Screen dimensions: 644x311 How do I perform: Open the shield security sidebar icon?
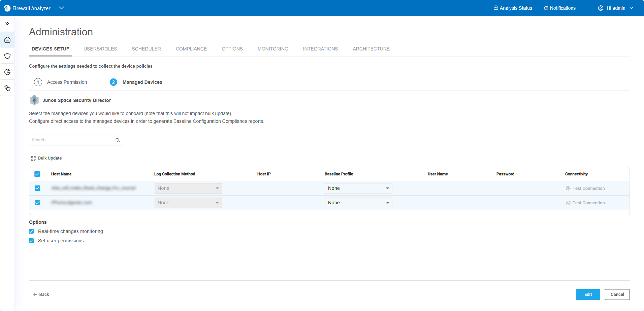click(7, 56)
